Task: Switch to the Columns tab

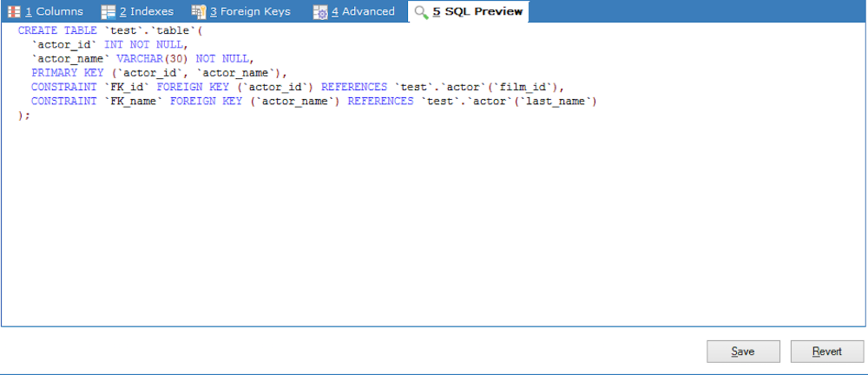Action: pos(45,11)
